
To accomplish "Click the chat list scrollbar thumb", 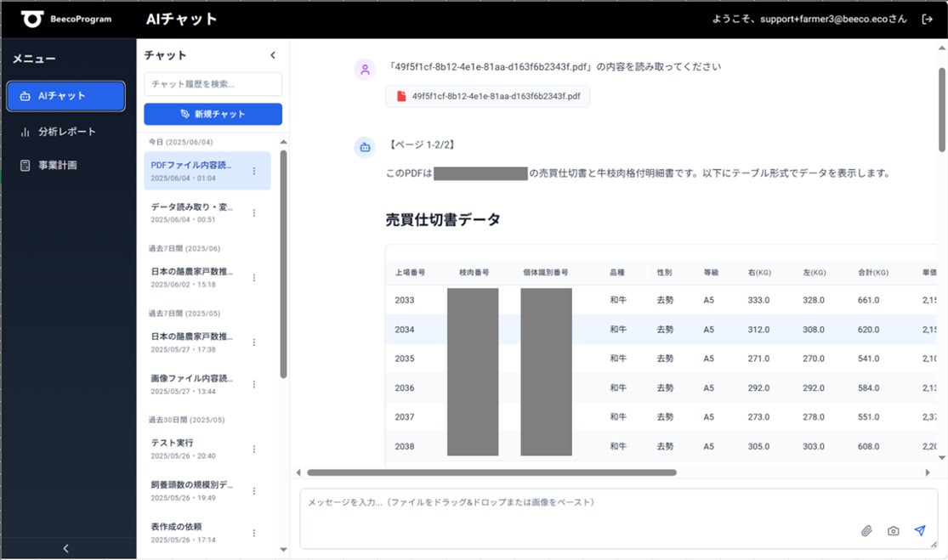I will 284,264.
